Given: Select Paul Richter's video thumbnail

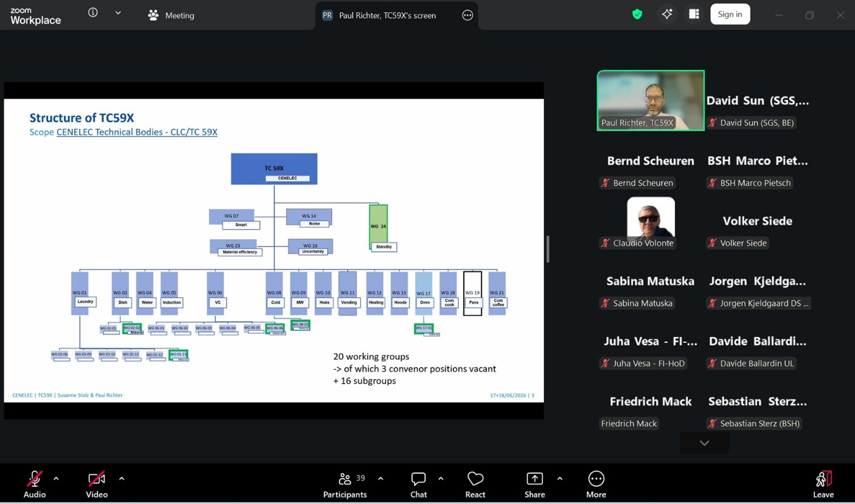Looking at the screenshot, I should (650, 100).
